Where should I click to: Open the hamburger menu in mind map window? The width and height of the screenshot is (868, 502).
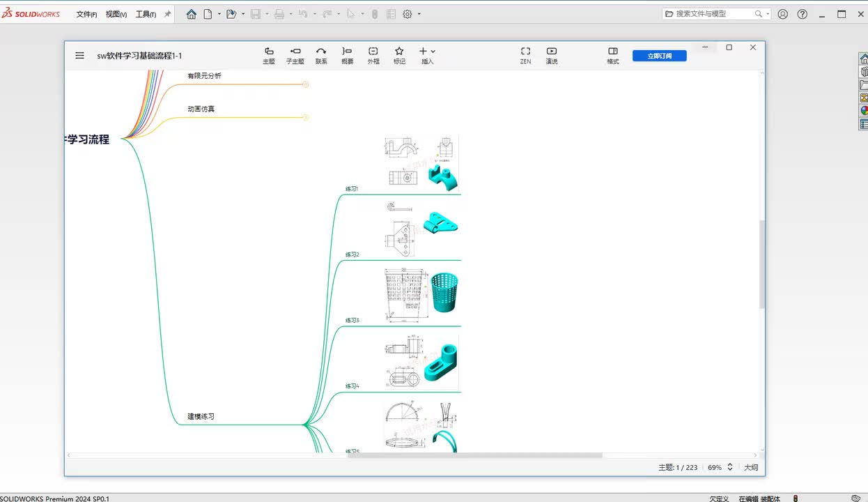(79, 56)
